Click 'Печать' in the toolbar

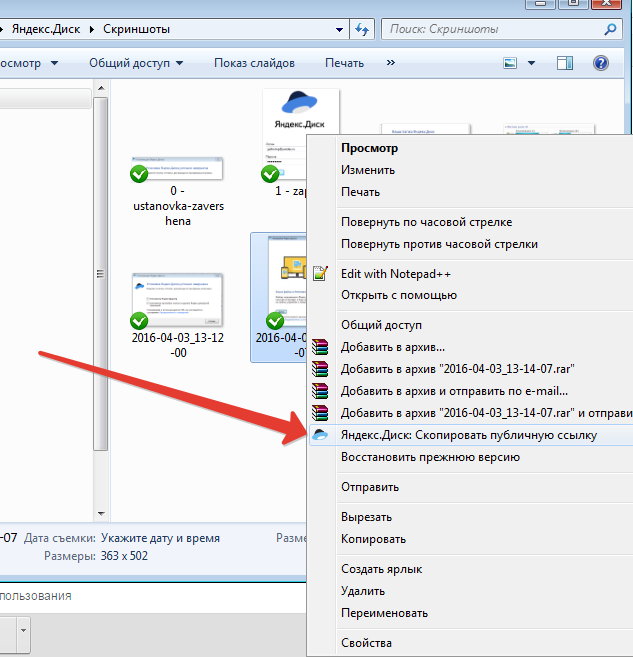click(x=344, y=63)
